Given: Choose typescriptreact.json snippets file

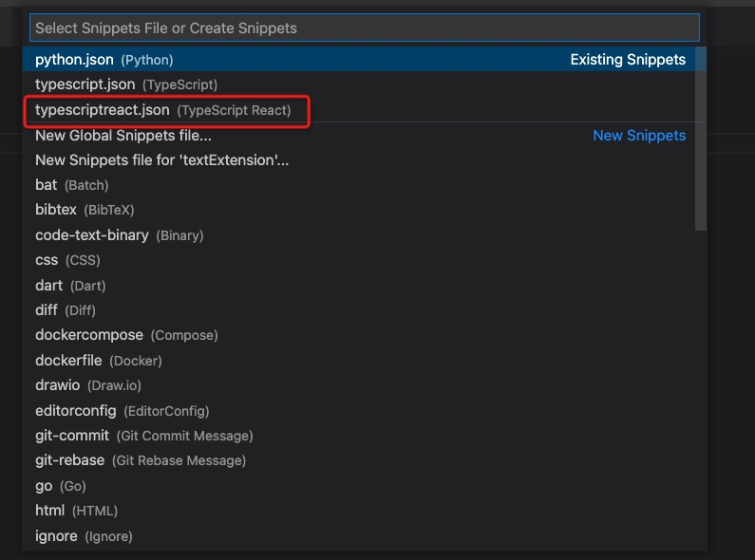Looking at the screenshot, I should click(x=162, y=110).
